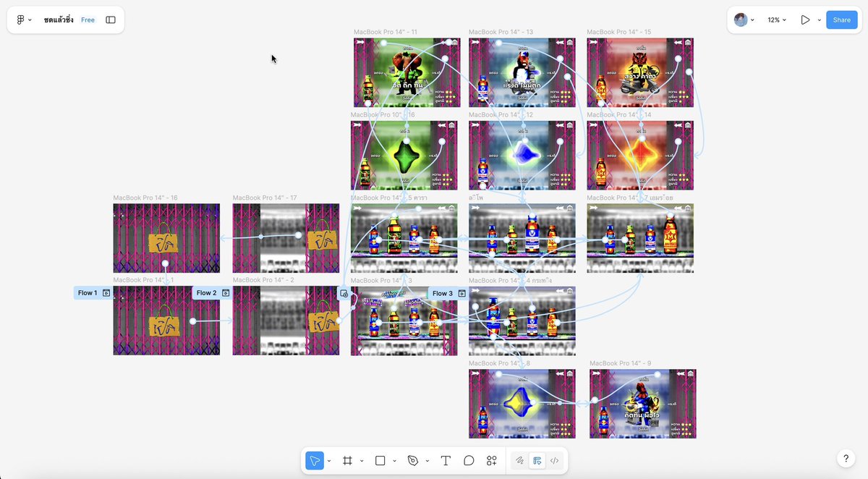Viewport: 868px width, 479px height.
Task: Play Flow 3 via its play icon
Action: tap(461, 293)
